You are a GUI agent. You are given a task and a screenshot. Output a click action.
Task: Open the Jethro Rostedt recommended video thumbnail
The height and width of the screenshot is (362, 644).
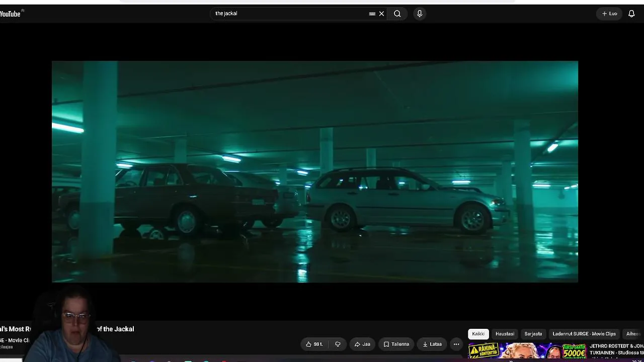(527, 351)
